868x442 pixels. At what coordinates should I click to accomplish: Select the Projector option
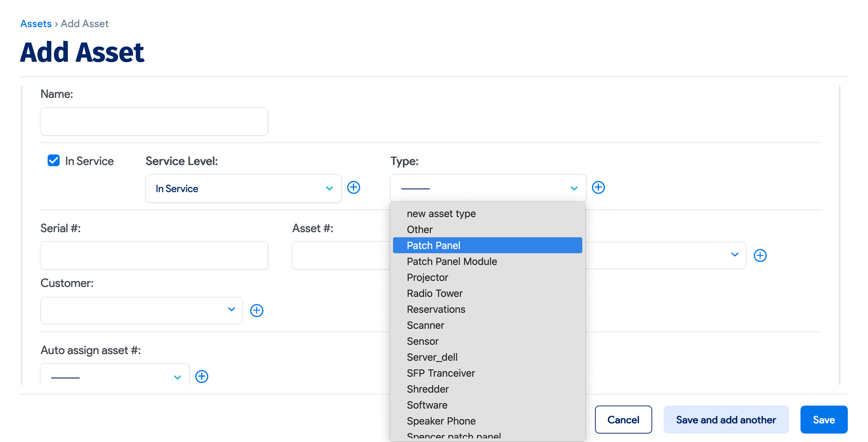point(427,277)
